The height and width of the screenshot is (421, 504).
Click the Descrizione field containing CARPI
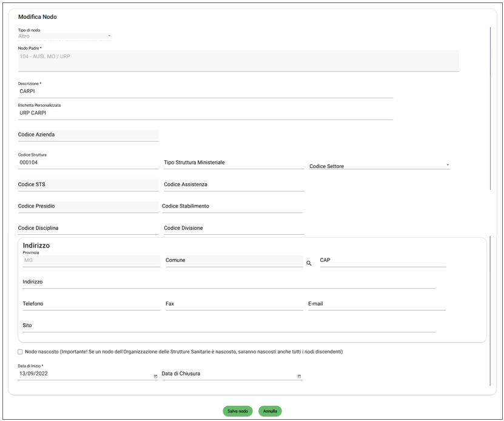tap(205, 92)
